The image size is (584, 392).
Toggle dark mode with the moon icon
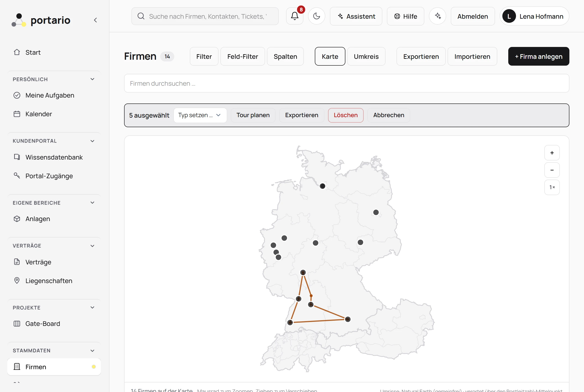316,16
